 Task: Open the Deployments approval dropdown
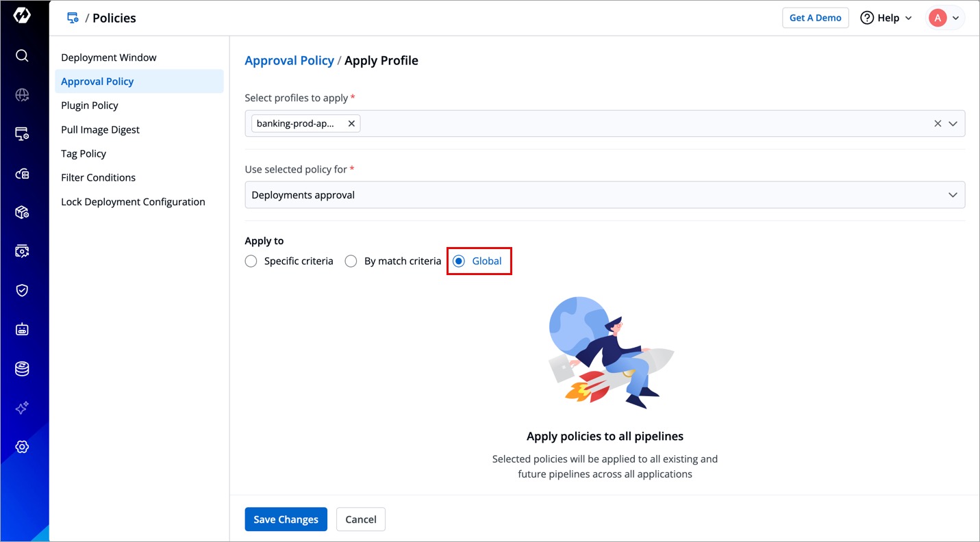[605, 195]
